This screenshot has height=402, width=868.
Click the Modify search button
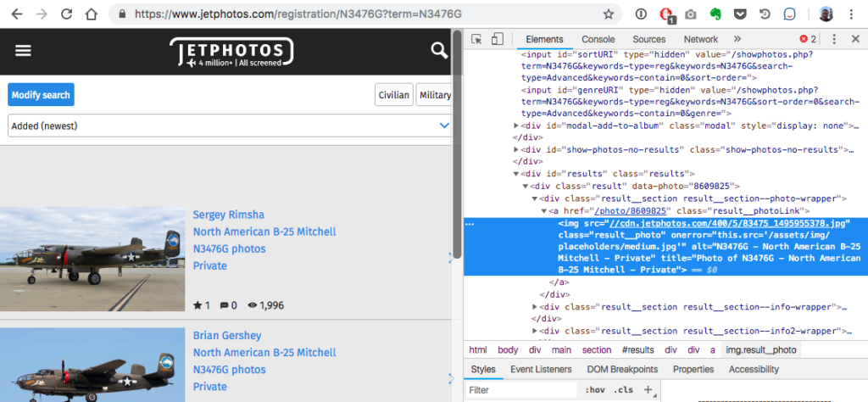41,95
